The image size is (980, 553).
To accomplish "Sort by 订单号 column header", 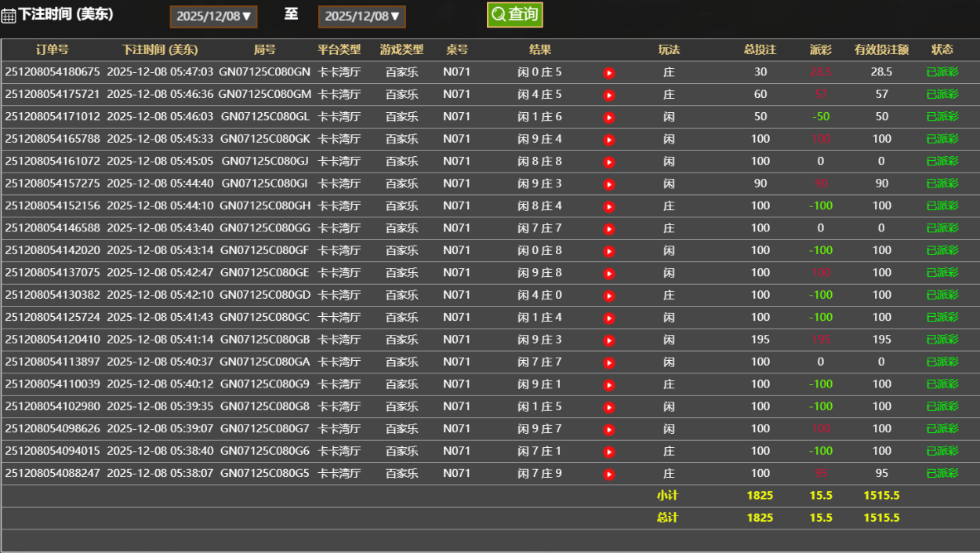I will tap(53, 49).
